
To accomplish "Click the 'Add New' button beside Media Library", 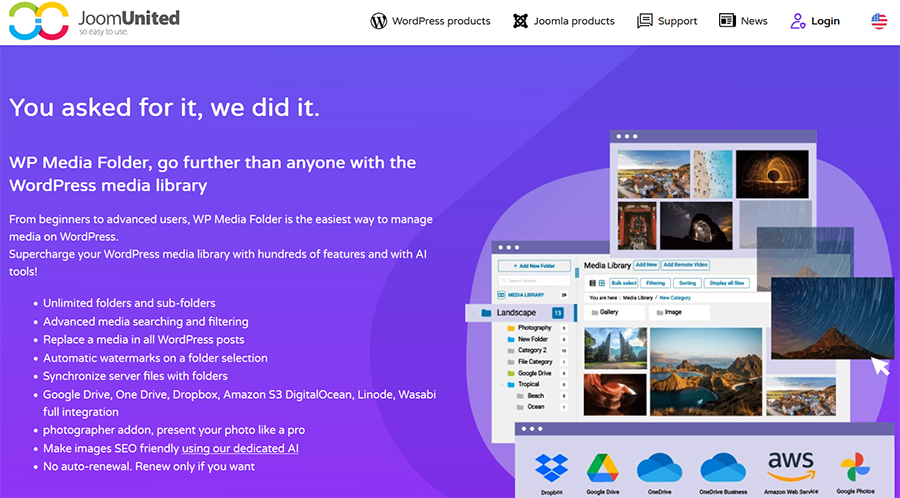I will pyautogui.click(x=646, y=265).
